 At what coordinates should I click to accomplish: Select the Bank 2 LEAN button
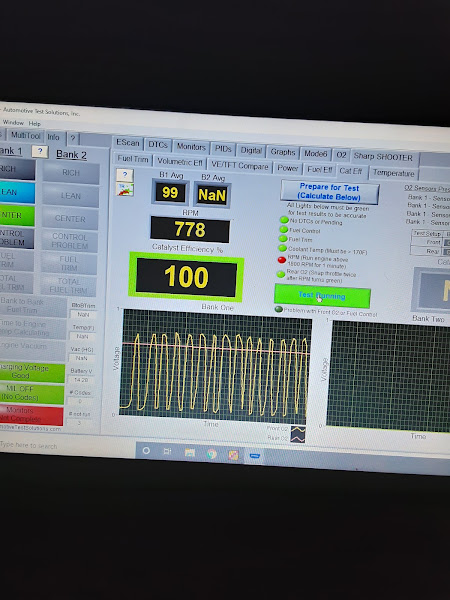click(70, 196)
